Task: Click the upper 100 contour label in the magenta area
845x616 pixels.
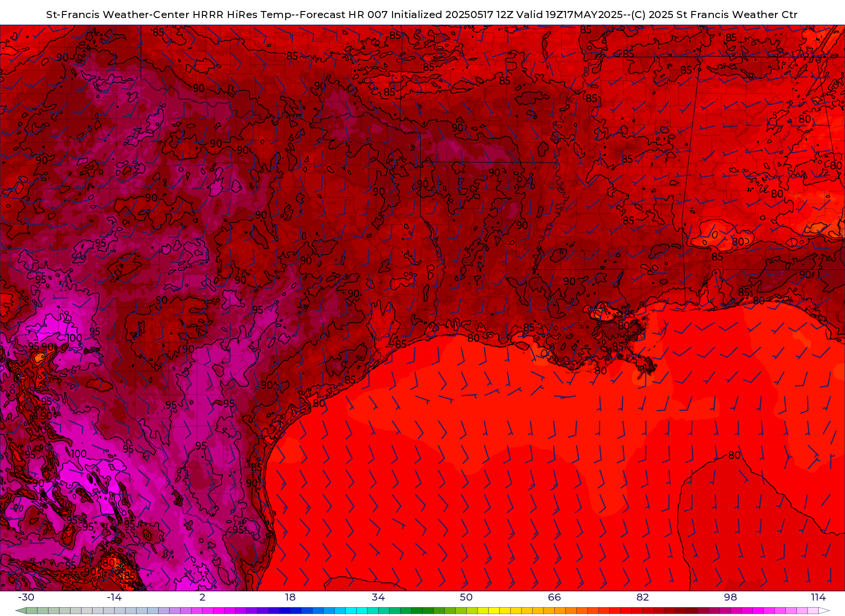Action: [x=74, y=338]
